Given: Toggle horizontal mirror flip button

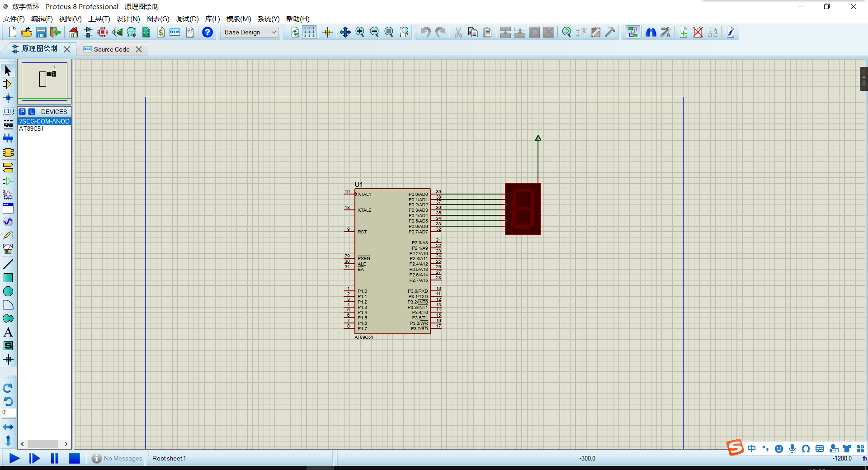Looking at the screenshot, I should [8, 427].
